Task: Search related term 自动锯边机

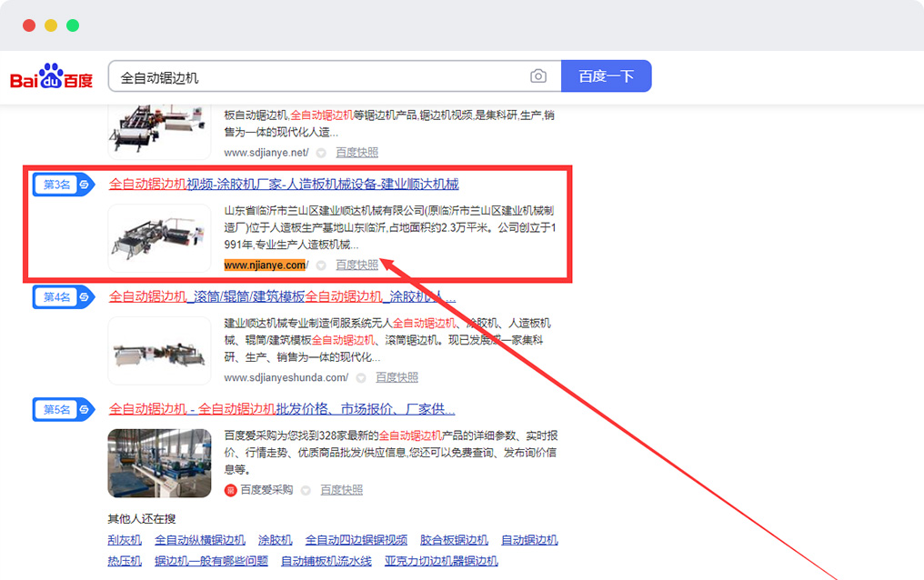Action: tap(530, 540)
